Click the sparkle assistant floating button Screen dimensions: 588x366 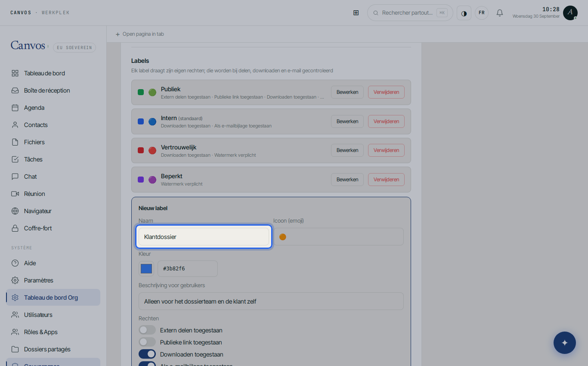pos(565,343)
